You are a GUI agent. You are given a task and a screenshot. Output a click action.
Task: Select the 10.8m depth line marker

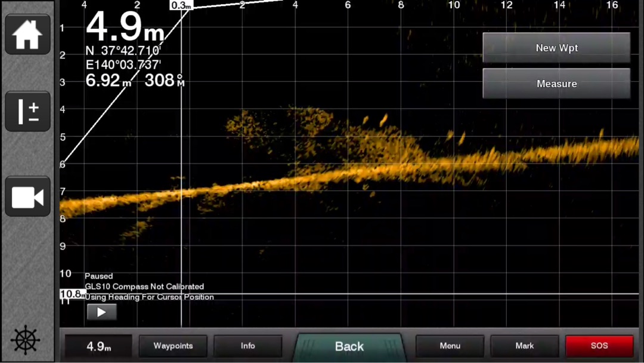click(x=72, y=294)
